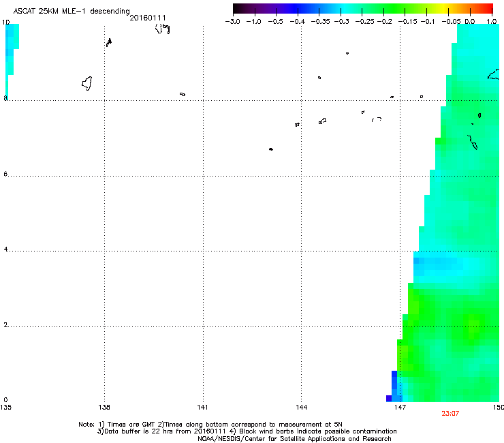The height and width of the screenshot is (443, 504).
Task: Click the island cluster outline near the date label
Action: (x=162, y=29)
